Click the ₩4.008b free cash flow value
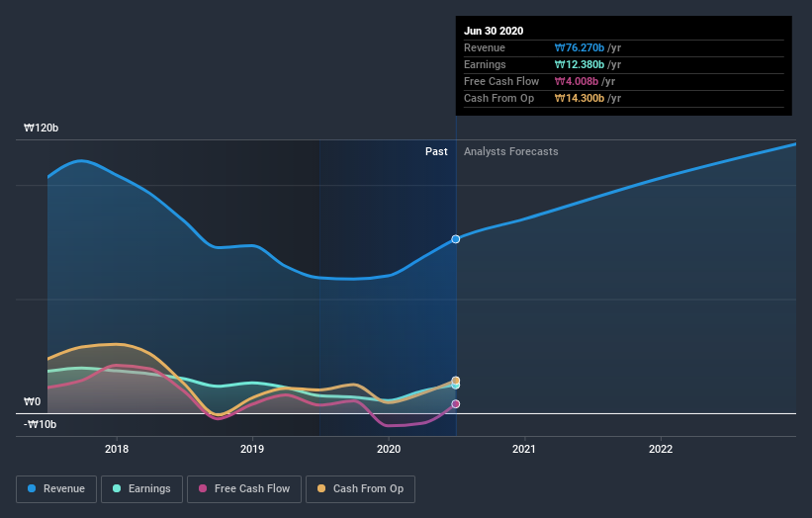The width and height of the screenshot is (812, 518). (x=577, y=81)
